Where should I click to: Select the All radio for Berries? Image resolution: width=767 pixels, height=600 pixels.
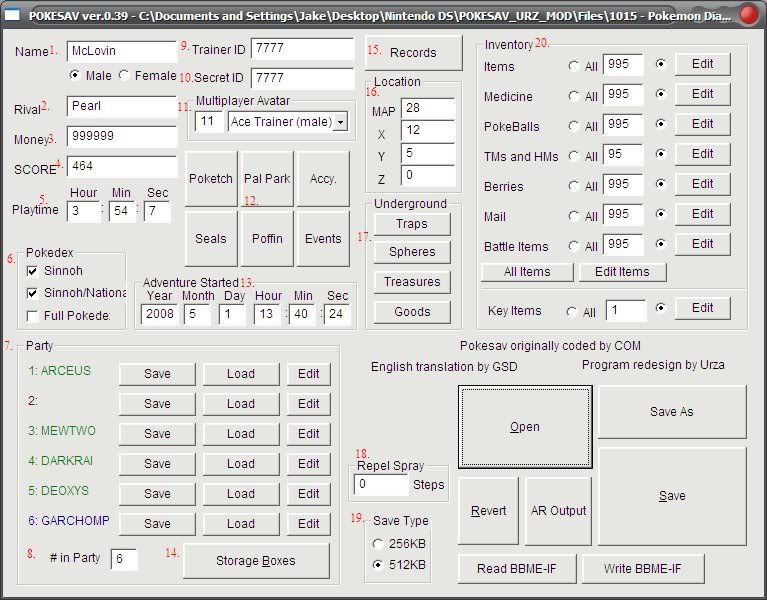click(574, 186)
